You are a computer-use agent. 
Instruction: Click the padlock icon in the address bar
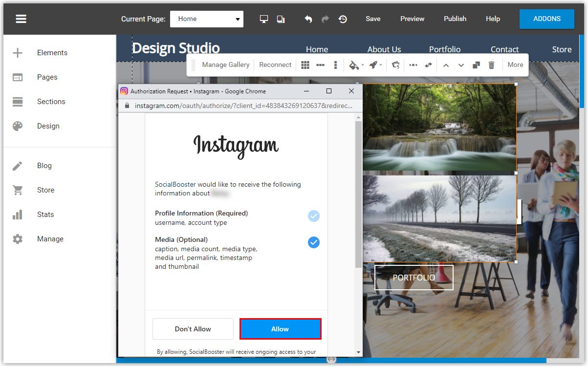[x=128, y=106]
